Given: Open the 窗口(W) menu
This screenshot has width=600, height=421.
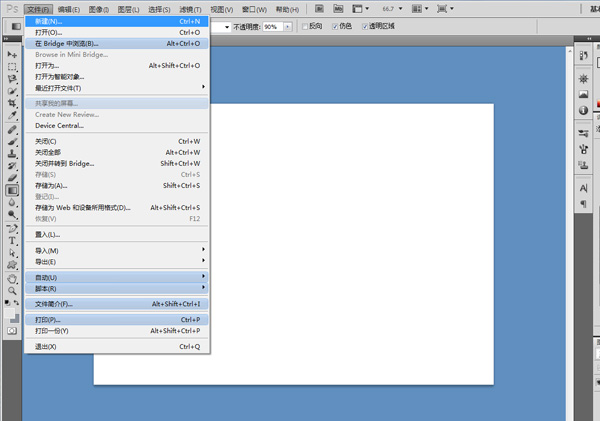Looking at the screenshot, I should click(x=254, y=9).
